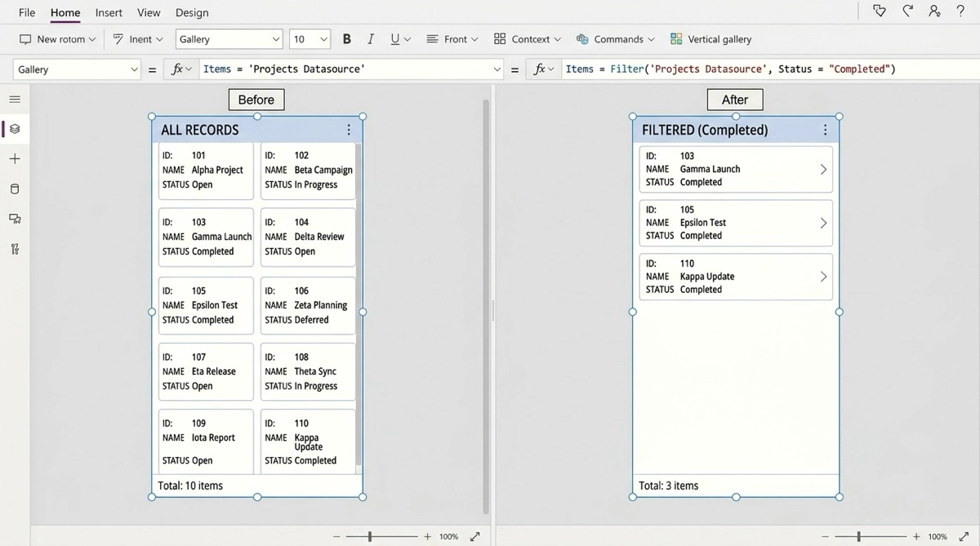Open the Insert menu tab
This screenshot has width=980, height=546.
[x=109, y=12]
